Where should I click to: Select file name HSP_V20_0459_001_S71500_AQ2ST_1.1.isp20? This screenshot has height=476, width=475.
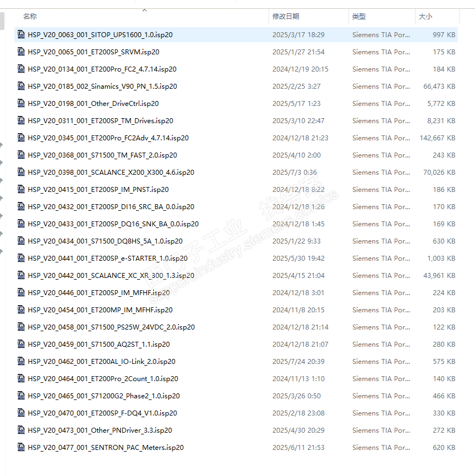point(99,345)
